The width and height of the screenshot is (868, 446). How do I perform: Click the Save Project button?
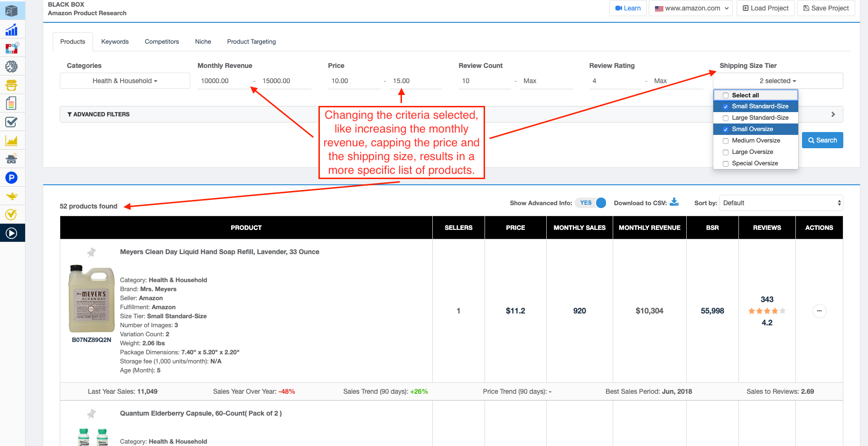click(x=826, y=8)
